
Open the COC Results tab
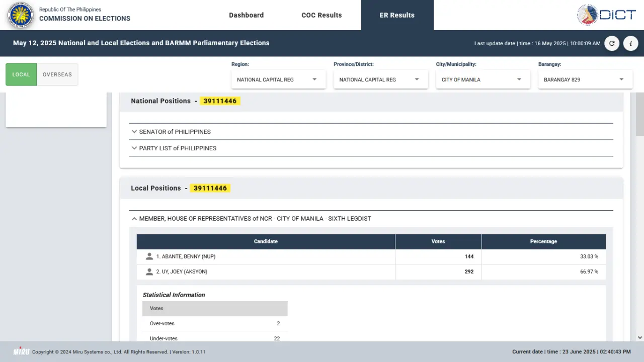click(x=321, y=15)
